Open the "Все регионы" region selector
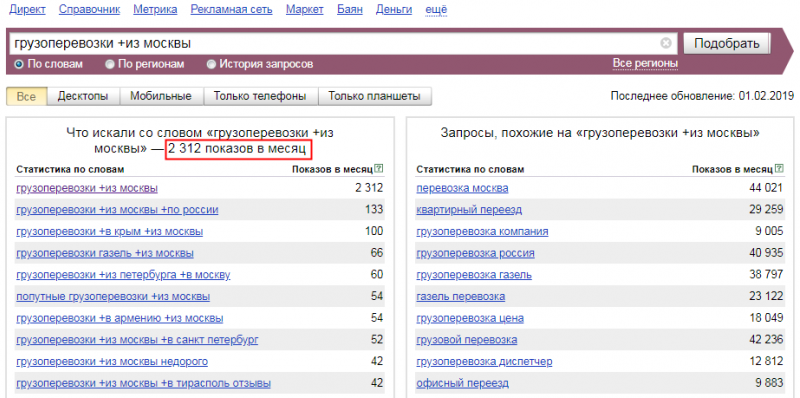Screen dimensions: 800x398 pos(645,64)
